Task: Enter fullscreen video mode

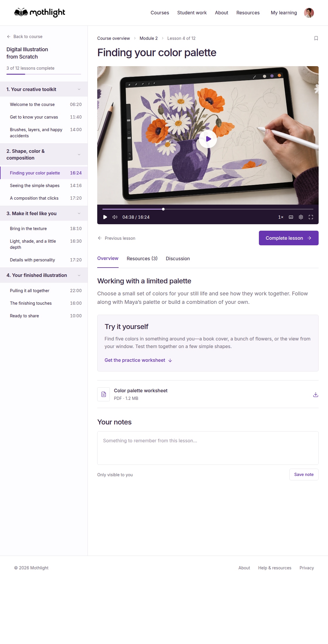Action: click(311, 217)
